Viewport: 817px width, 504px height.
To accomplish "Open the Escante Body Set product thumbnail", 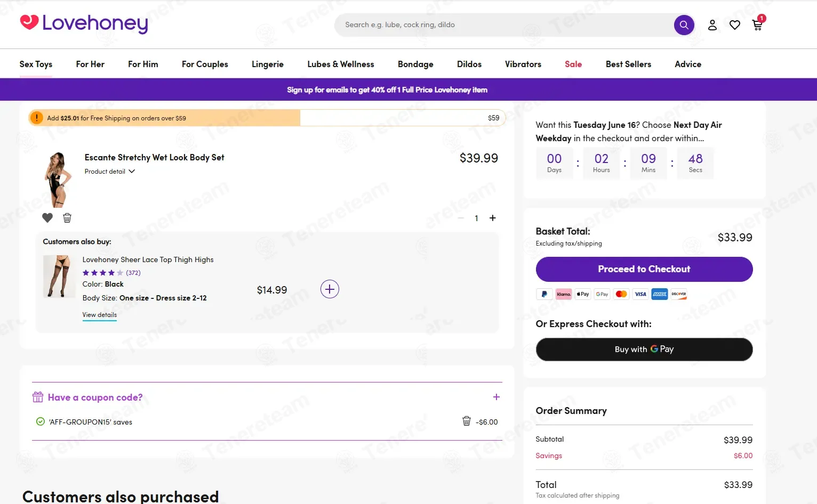I will click(x=58, y=180).
